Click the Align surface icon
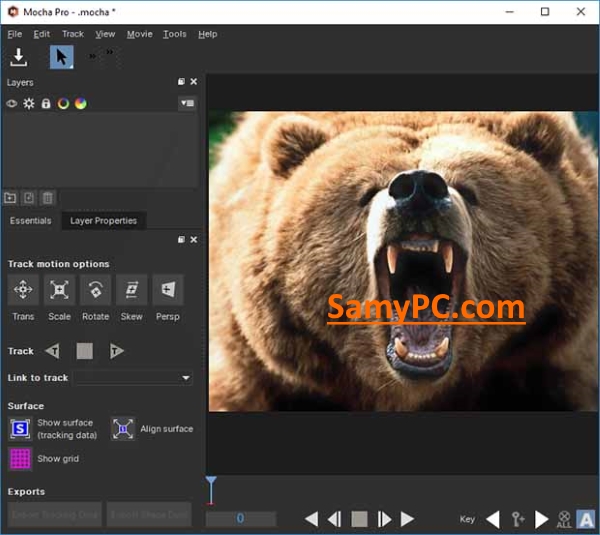The height and width of the screenshot is (535, 600). click(x=123, y=429)
